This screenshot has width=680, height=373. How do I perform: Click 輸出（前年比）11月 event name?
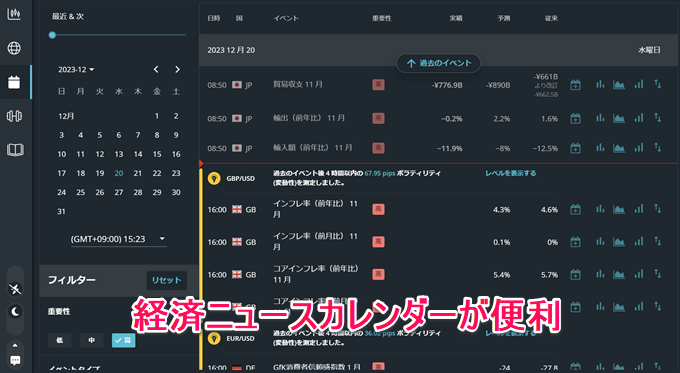(309, 118)
